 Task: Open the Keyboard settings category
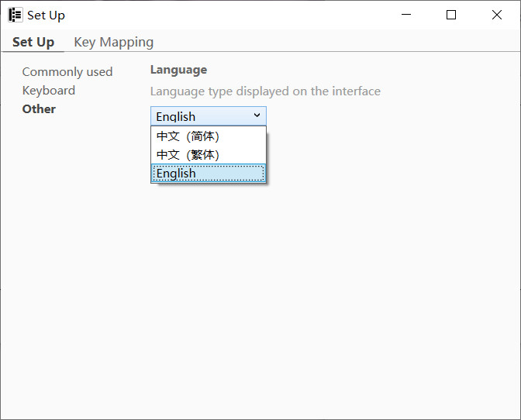click(48, 91)
